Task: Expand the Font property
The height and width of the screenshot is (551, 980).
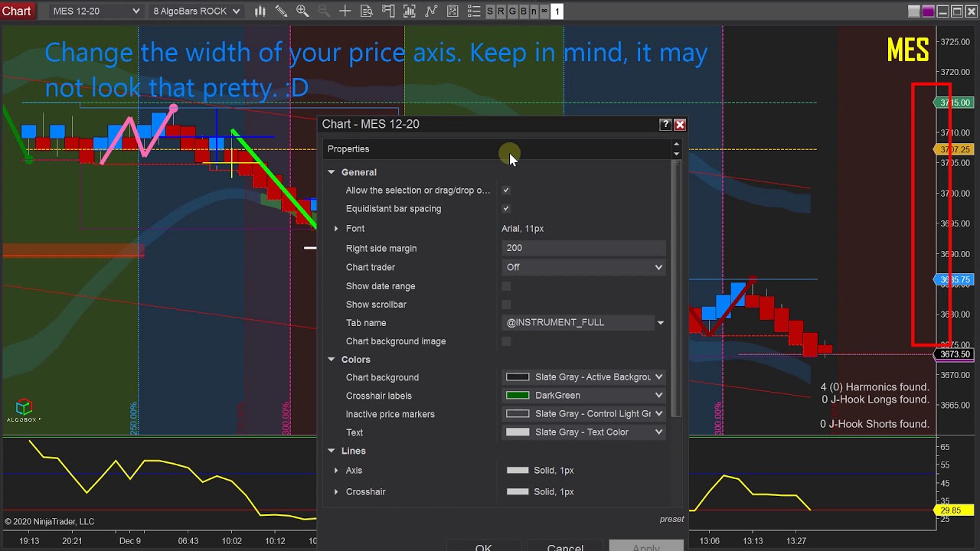Action: click(336, 229)
